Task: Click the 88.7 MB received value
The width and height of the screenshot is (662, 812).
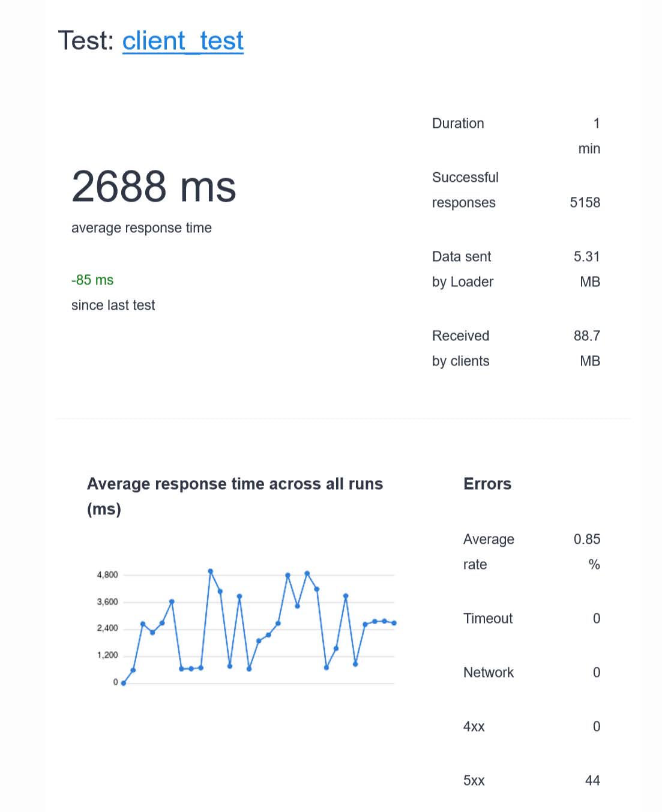Action: tap(587, 349)
